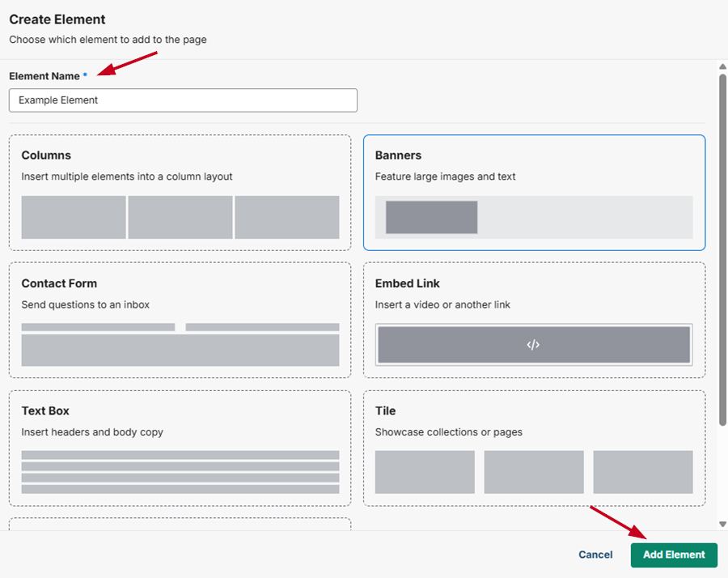Click the scrollbar down arrow
Screen dimensions: 728x578
click(x=722, y=524)
